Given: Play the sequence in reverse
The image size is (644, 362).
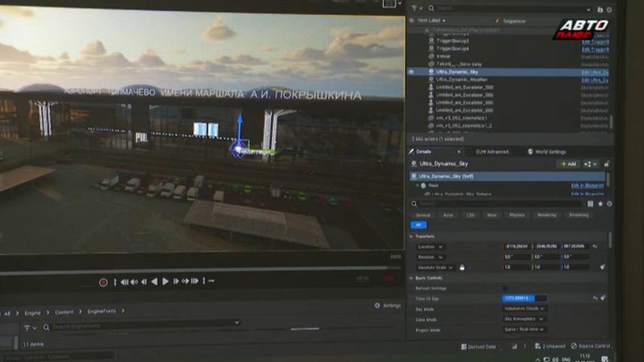Looking at the screenshot, I should coord(155,281).
